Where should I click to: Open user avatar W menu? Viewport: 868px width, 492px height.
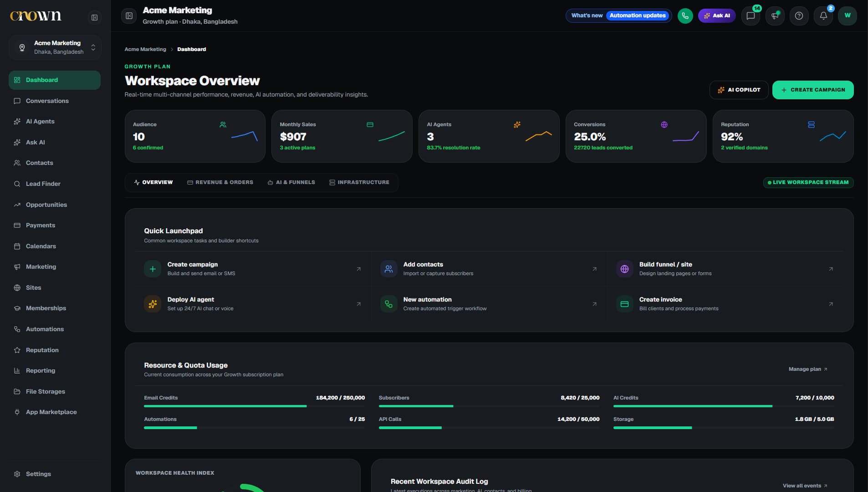click(x=848, y=15)
